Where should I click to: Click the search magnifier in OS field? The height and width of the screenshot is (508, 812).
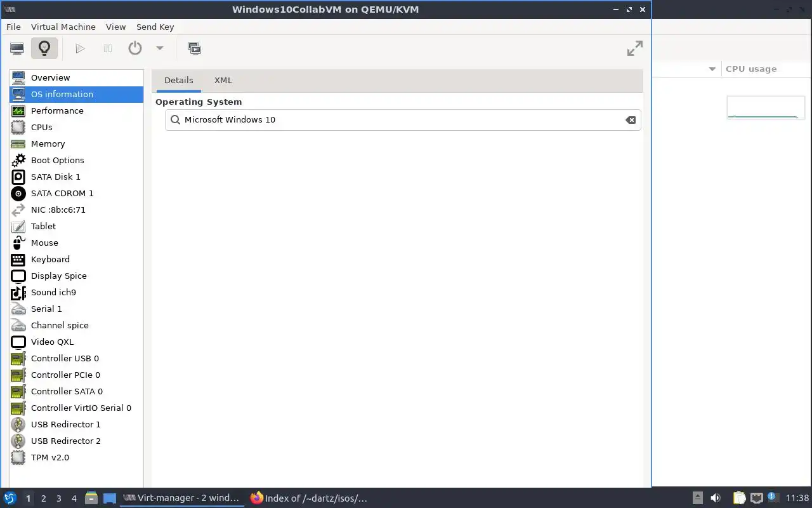coord(175,120)
